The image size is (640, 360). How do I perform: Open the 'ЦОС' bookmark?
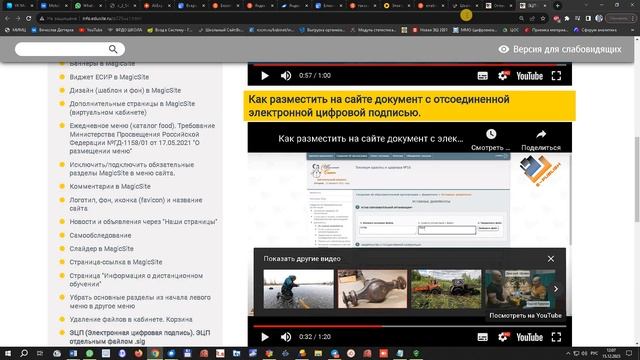pos(511,30)
